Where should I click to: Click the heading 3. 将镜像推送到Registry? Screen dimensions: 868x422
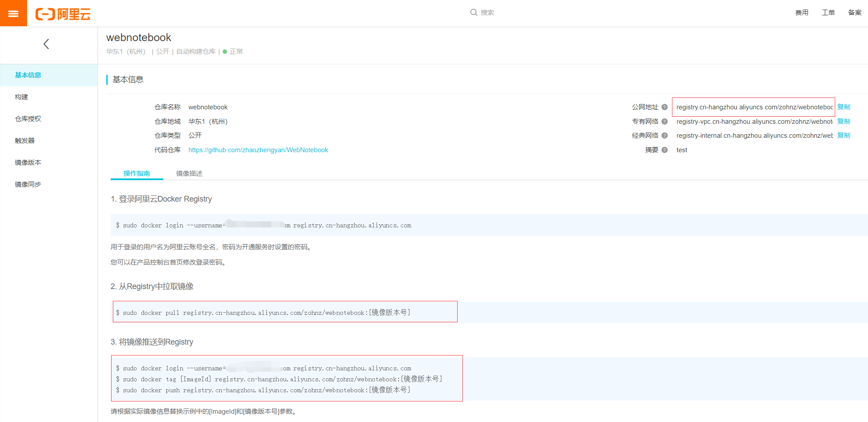[152, 342]
